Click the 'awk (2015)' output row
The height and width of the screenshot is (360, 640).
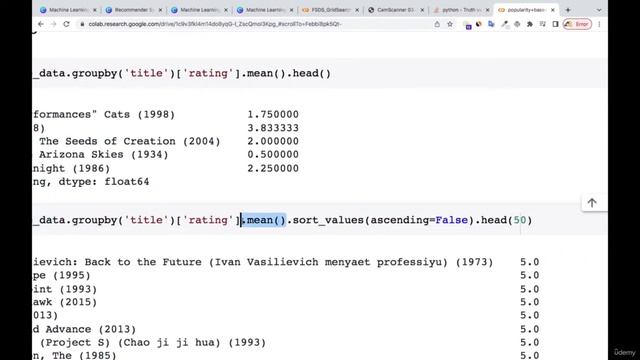pyautogui.click(x=64, y=302)
